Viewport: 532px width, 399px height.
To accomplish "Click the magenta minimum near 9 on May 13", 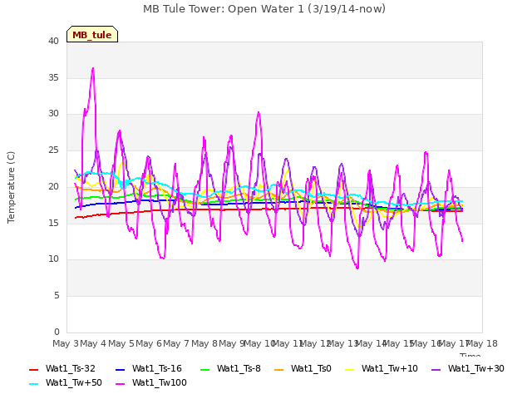I will pyautogui.click(x=357, y=268).
